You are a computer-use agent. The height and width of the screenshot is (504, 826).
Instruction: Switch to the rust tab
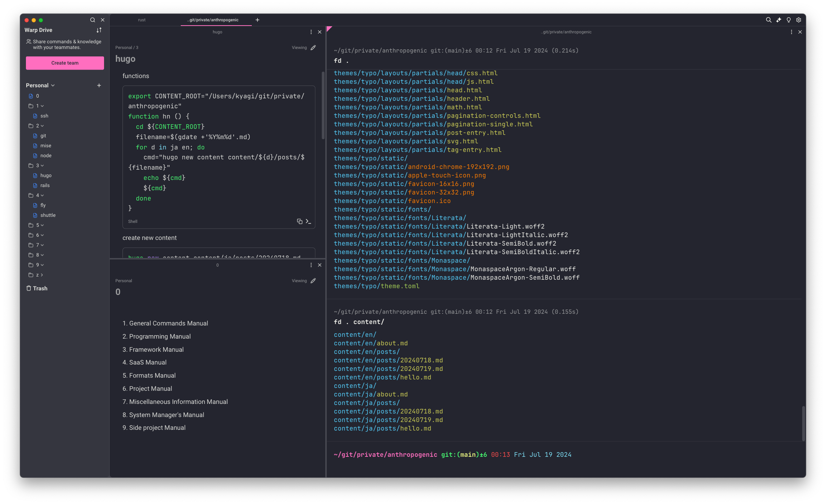click(142, 20)
